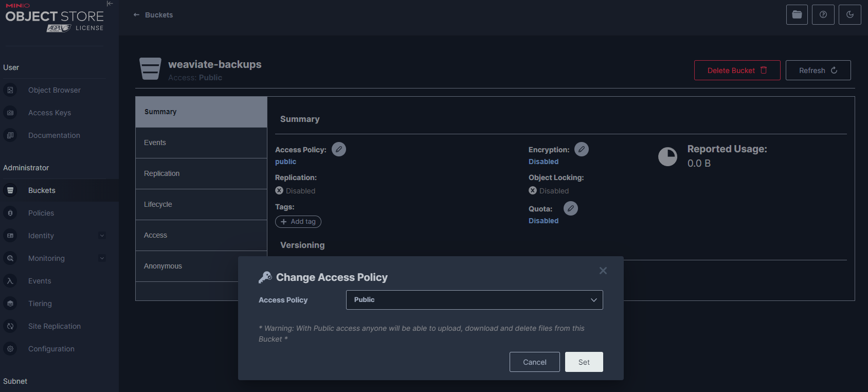Collapse the sidebar using the arrow icon
Viewport: 868px width, 392px height.
110,4
